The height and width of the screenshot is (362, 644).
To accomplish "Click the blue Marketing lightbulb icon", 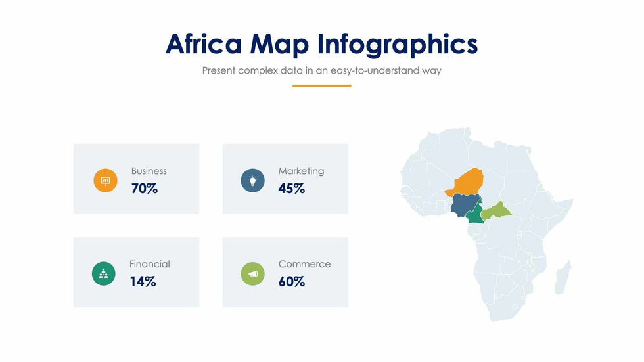I will (252, 180).
